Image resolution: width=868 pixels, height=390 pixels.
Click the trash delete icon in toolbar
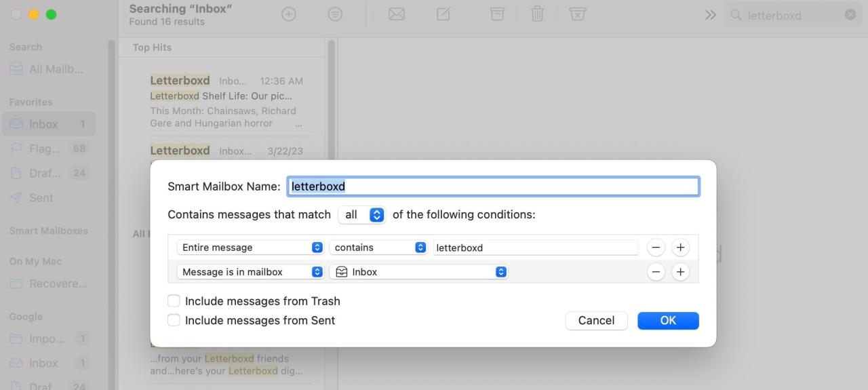[x=538, y=14]
